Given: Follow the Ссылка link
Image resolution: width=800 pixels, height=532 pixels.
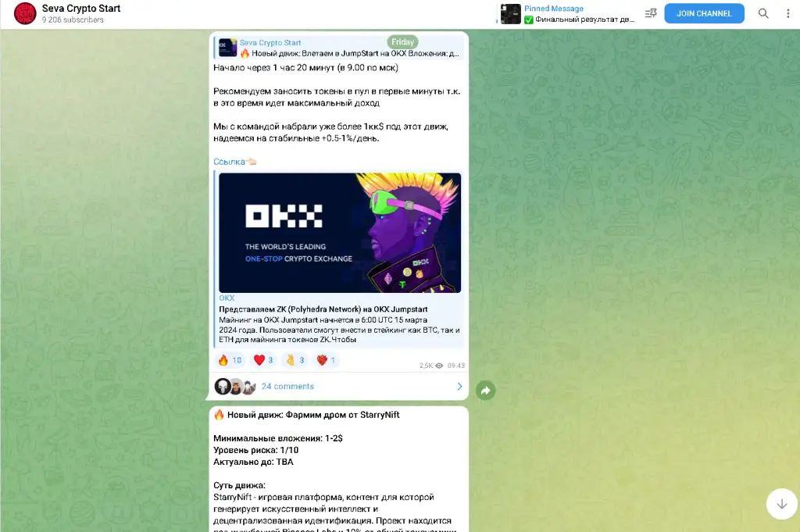Looking at the screenshot, I should pos(229,162).
